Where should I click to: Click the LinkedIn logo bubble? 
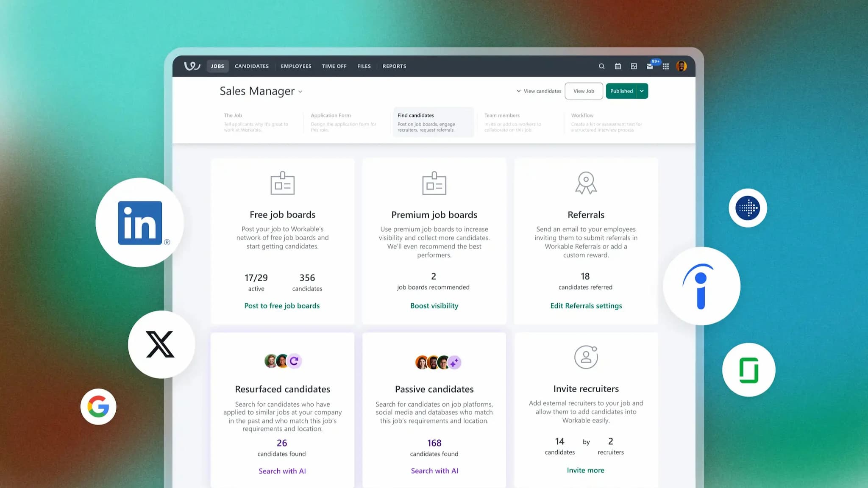(140, 222)
